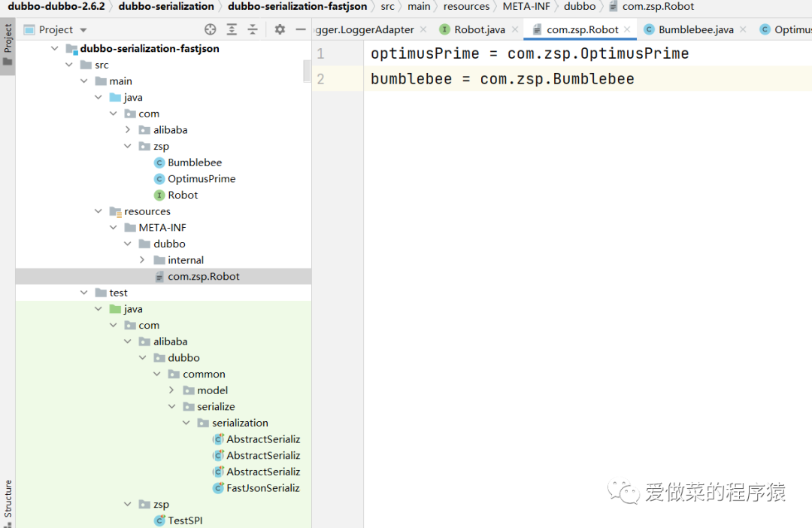Collapse the zsp package under main

point(128,146)
